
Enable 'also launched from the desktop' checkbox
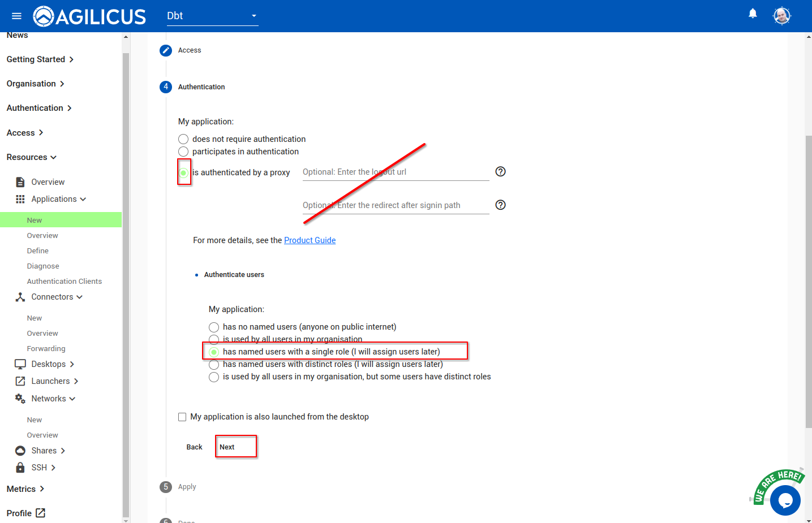pos(182,417)
